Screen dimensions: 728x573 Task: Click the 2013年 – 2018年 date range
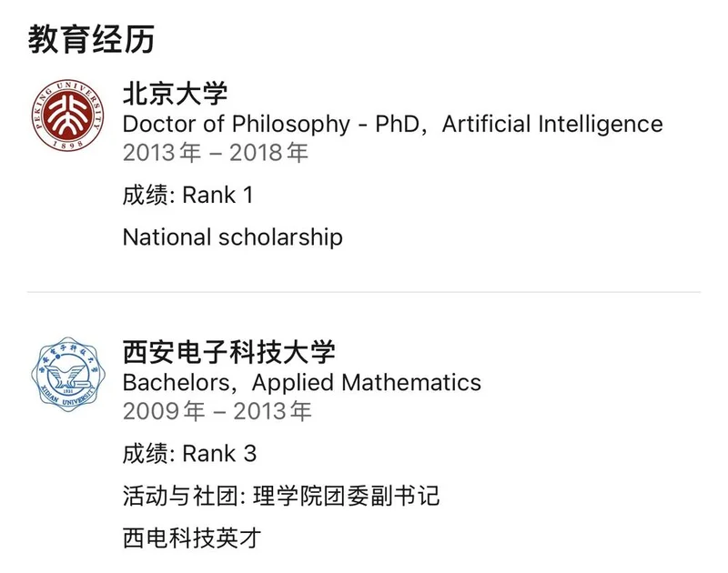click(216, 152)
